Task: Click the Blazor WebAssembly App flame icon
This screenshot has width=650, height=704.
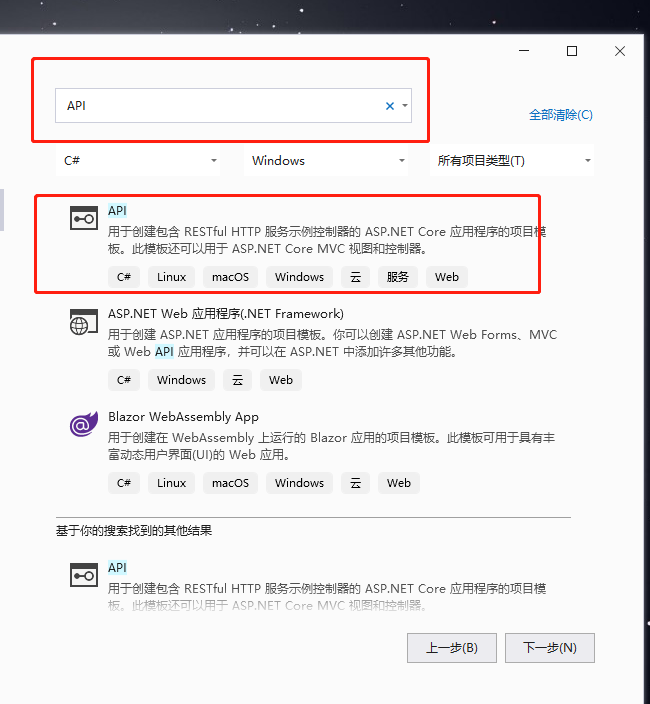Action: coord(84,424)
